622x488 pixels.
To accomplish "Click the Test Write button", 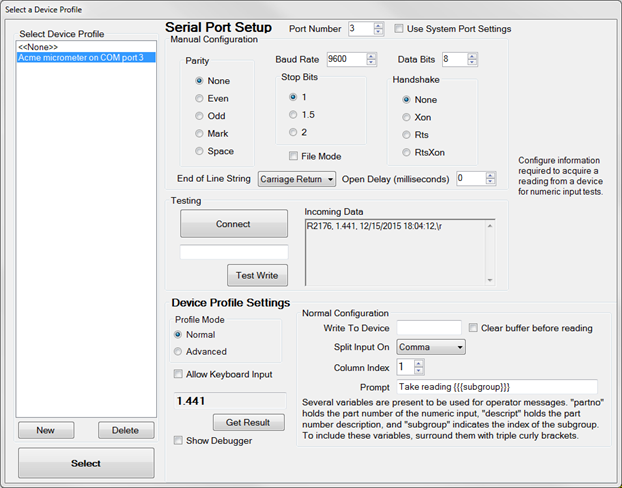I will tap(257, 276).
